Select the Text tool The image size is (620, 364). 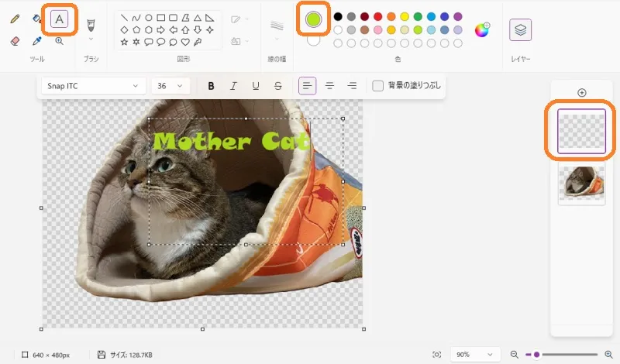click(60, 19)
